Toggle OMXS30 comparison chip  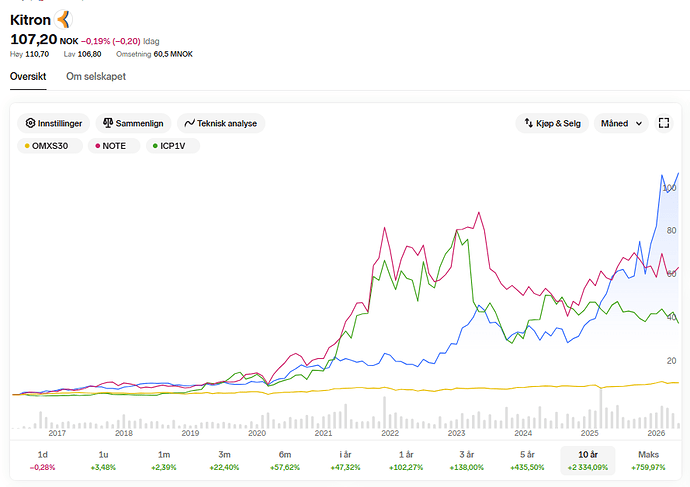point(50,146)
